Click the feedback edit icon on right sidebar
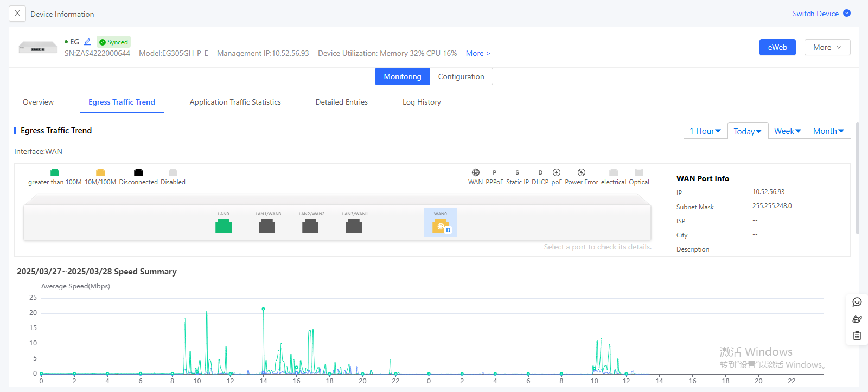868x392 pixels. coord(857,319)
